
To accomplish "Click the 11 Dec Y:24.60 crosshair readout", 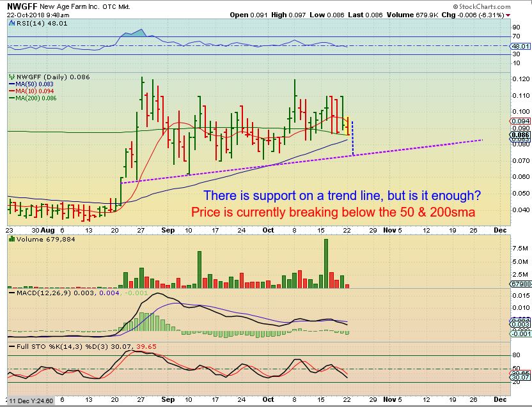I will [31, 401].
